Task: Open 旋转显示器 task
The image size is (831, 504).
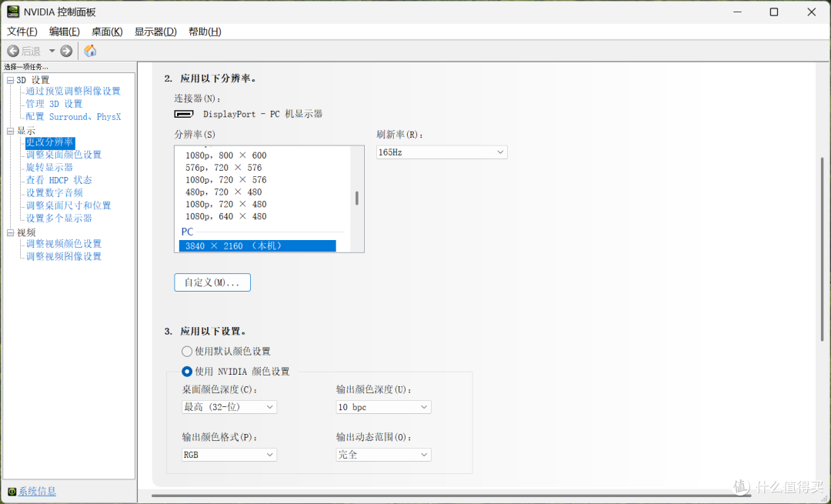Action: click(x=49, y=168)
